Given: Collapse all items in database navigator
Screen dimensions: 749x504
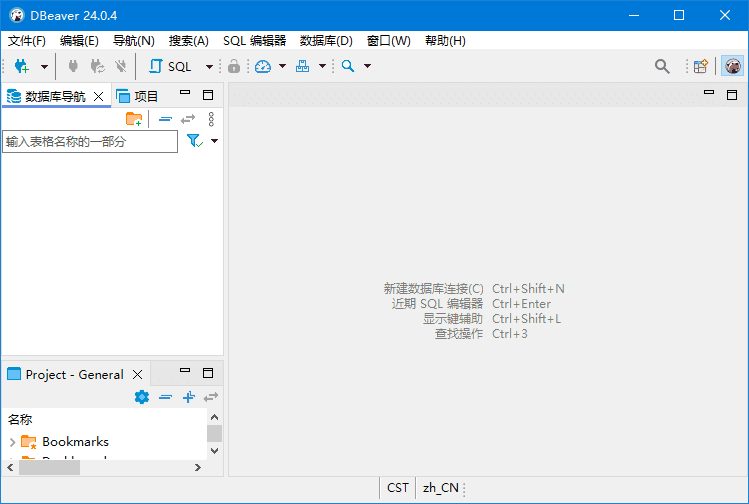Looking at the screenshot, I should click(165, 119).
